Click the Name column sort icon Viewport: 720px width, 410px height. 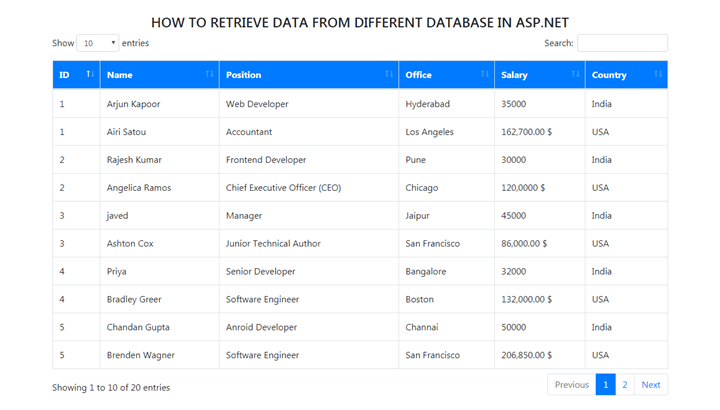[x=209, y=74]
